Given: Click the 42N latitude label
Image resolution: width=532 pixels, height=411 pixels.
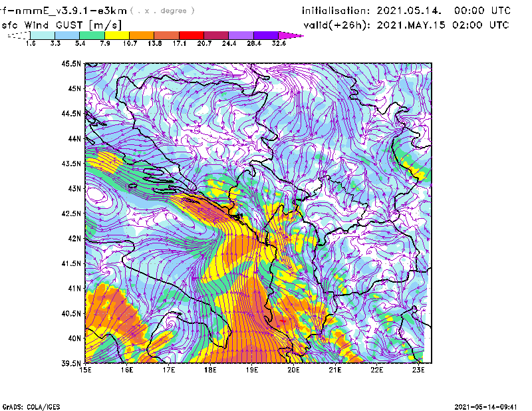Looking at the screenshot, I should point(74,239).
